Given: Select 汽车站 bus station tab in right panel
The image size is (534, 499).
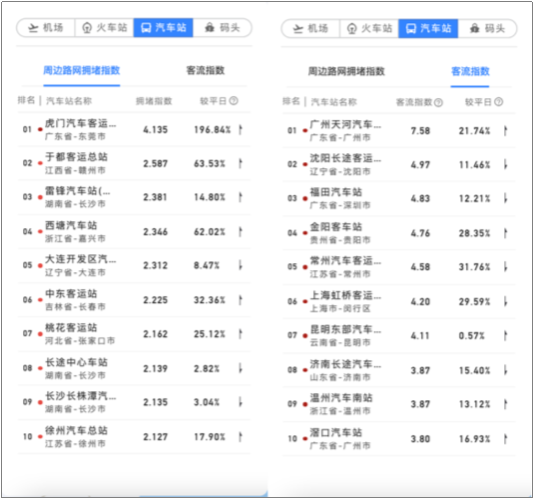Looking at the screenshot, I should coord(428,29).
